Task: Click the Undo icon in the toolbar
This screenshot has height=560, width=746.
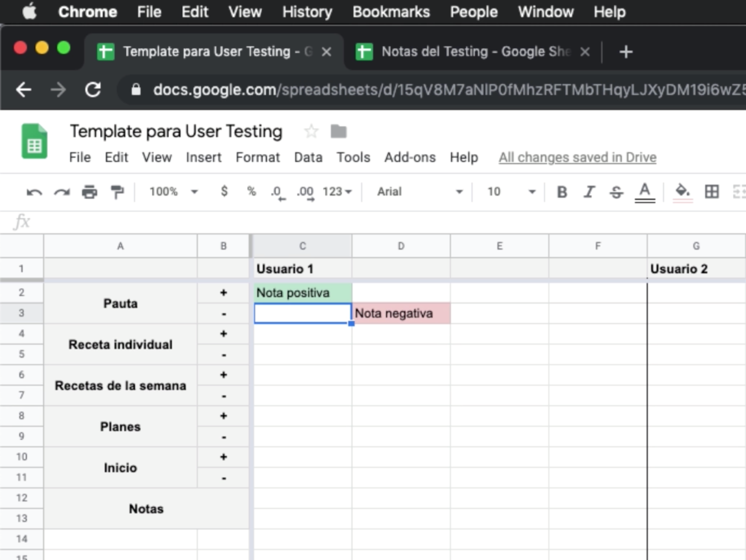Action: pos(34,192)
